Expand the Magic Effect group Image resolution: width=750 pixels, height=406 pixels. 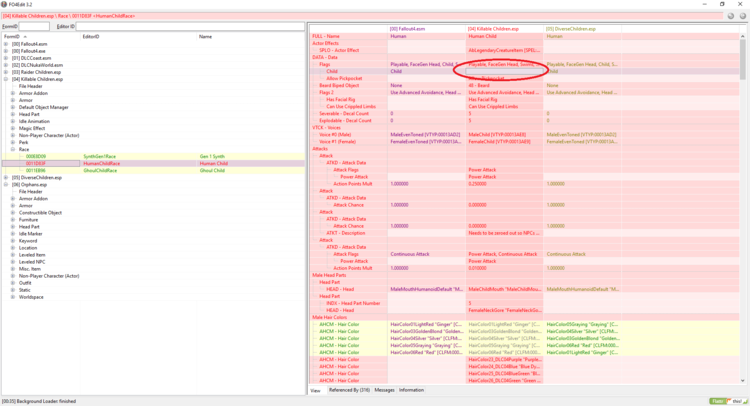pos(13,129)
